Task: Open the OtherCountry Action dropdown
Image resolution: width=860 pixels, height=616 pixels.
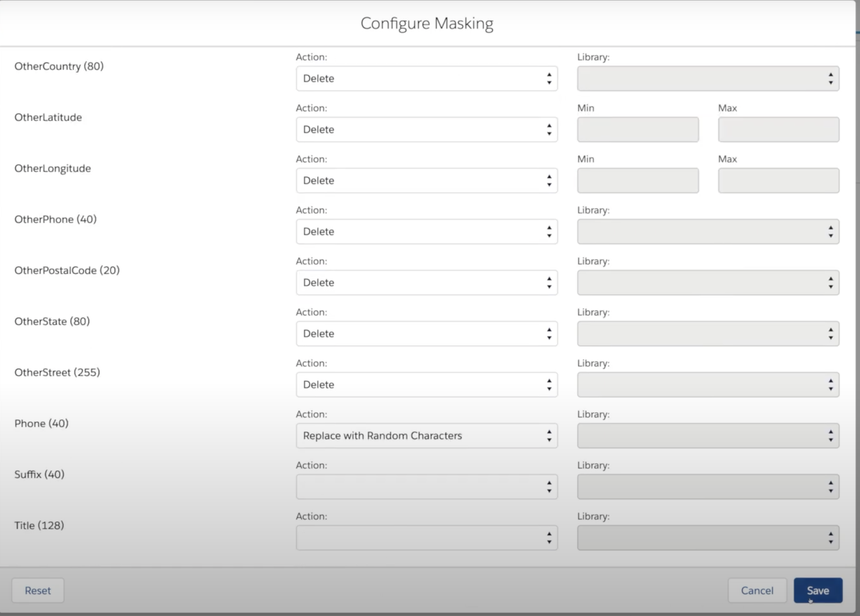Action: (x=427, y=78)
